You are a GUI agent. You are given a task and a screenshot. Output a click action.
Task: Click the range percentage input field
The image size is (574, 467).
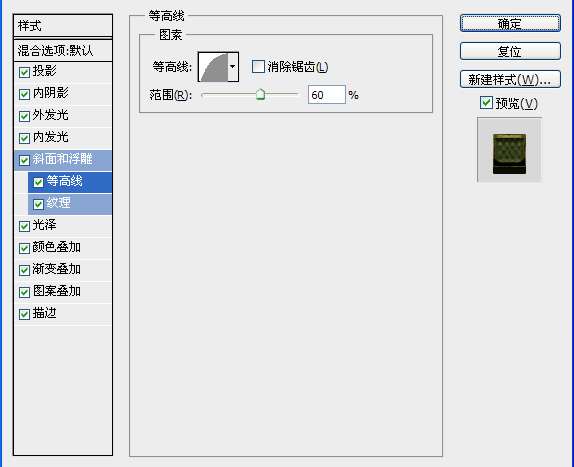tap(327, 95)
